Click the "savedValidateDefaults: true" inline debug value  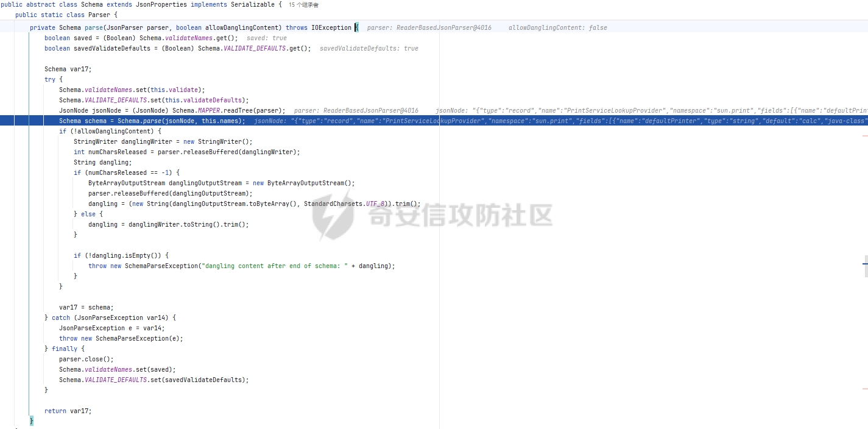369,48
